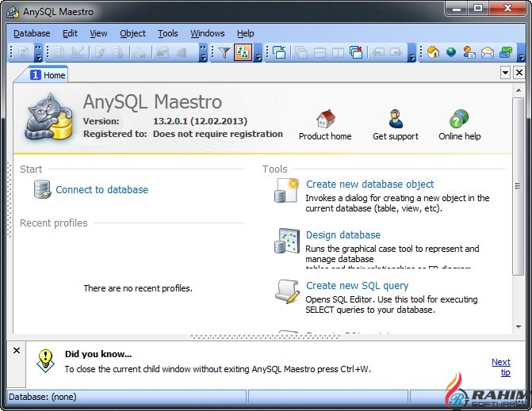Click the disabled script lightning toolbar icon
532x411 pixels.
tap(99, 52)
